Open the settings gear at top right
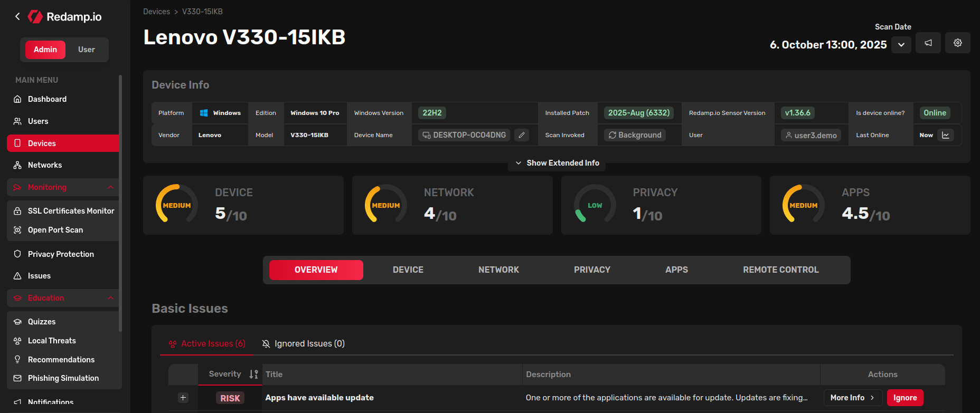Screen dimensions: 980x413 pyautogui.click(x=958, y=43)
